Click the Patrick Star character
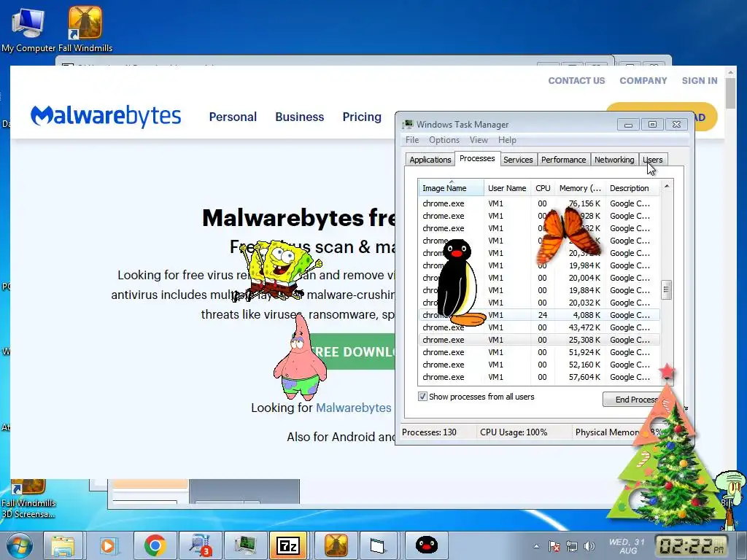The image size is (747, 560). pyautogui.click(x=300, y=357)
